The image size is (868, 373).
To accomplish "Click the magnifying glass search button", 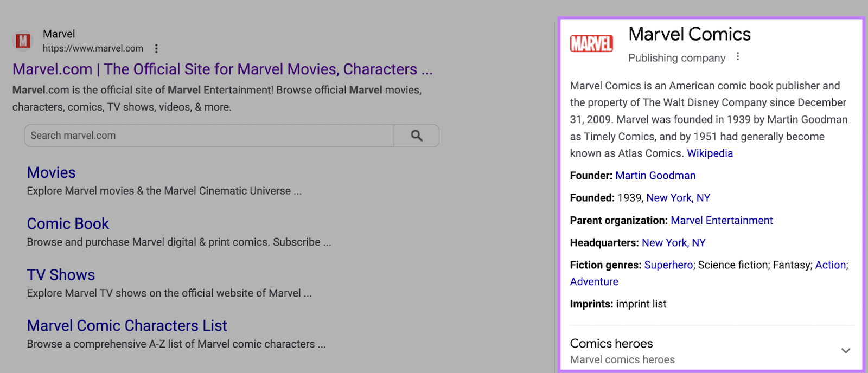I will 416,136.
